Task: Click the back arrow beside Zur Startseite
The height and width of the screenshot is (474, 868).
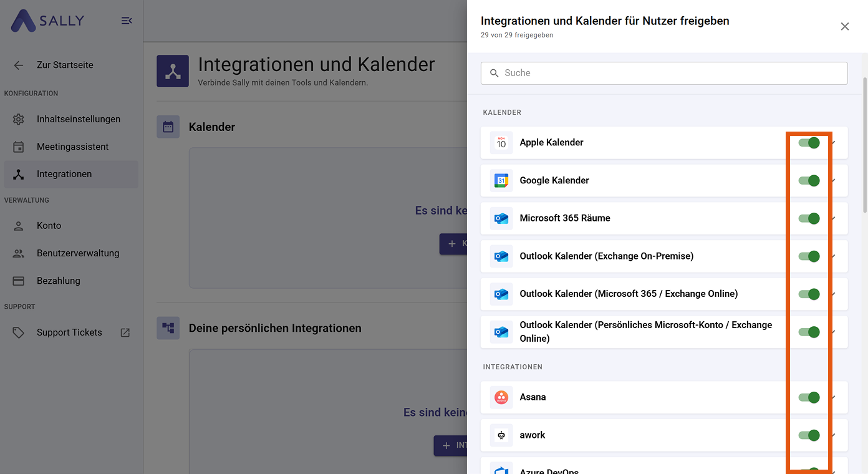Action: [x=19, y=65]
